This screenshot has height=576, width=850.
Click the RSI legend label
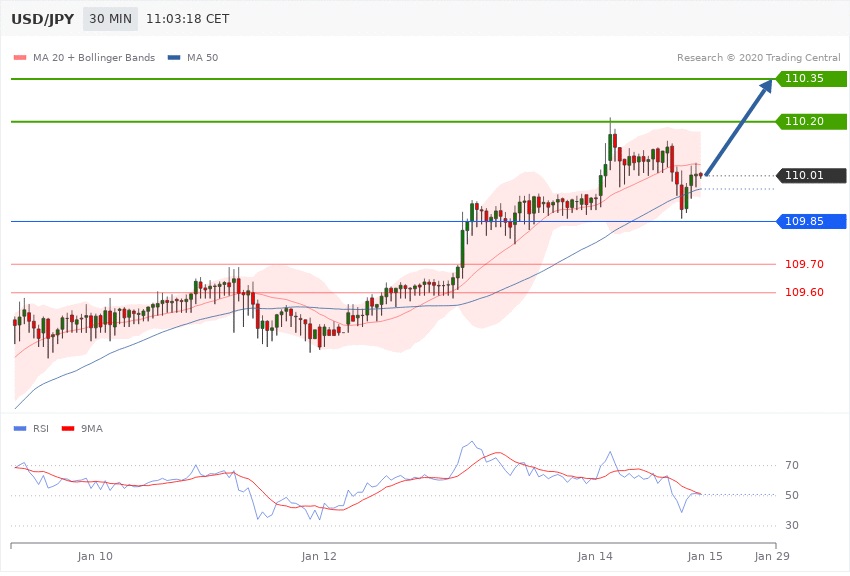point(41,429)
